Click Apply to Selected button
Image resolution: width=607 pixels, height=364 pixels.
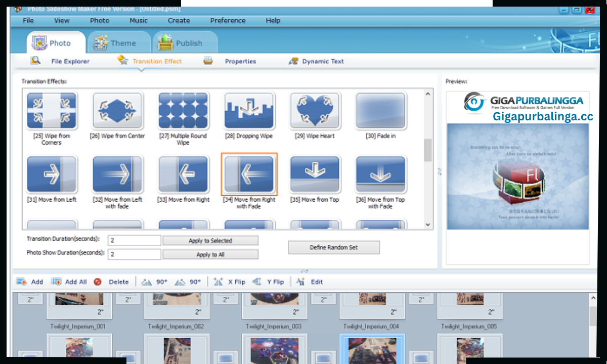(x=210, y=241)
